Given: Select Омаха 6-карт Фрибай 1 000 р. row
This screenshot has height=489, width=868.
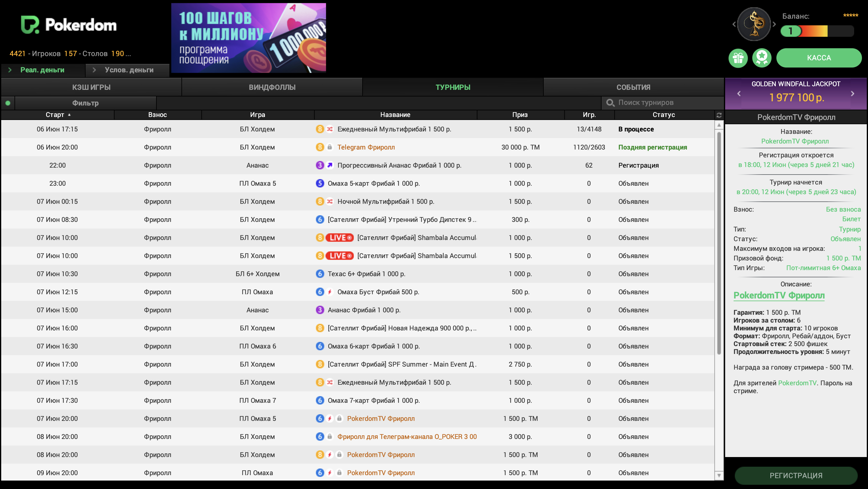Looking at the screenshot, I should [x=357, y=346].
